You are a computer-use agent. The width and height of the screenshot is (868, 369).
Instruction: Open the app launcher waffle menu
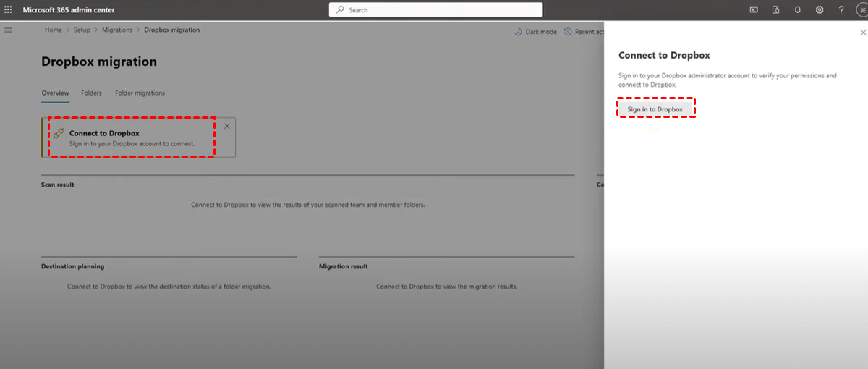[x=9, y=10]
